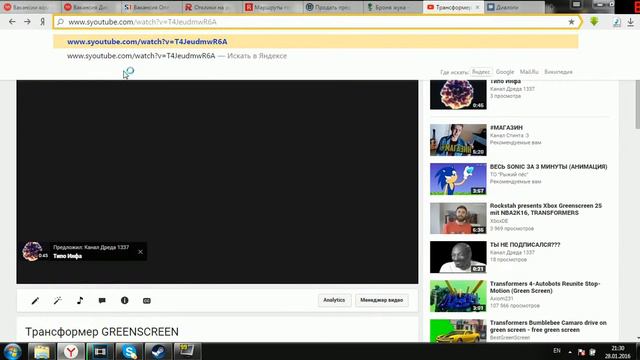Open the info circle Cards tool
The height and width of the screenshot is (360, 640).
[x=124, y=300]
